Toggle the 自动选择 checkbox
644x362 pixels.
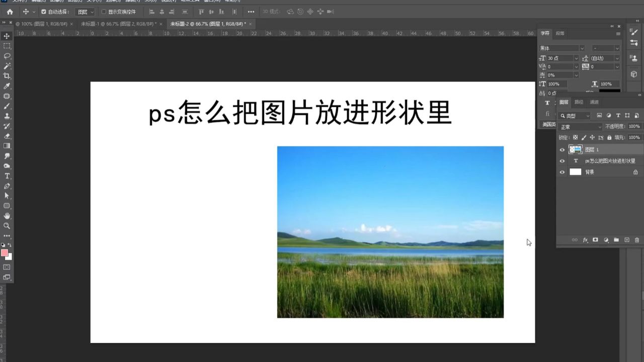[43, 12]
